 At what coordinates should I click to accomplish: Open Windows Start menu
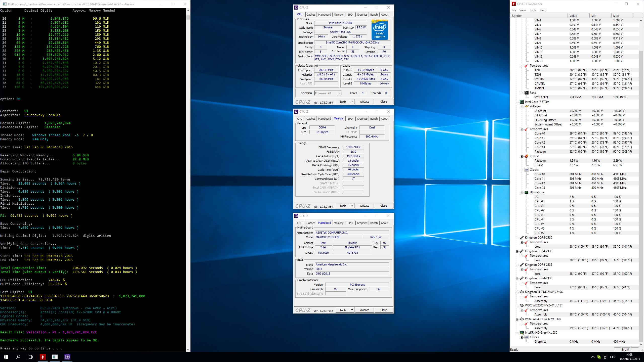coord(6,357)
